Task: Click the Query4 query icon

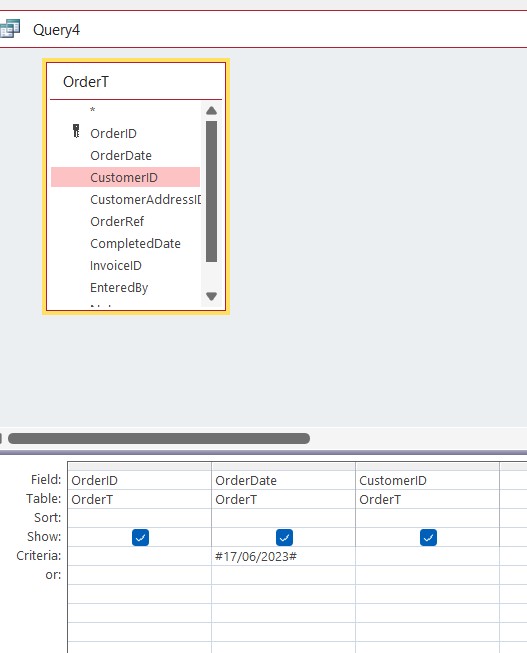Action: [9, 29]
